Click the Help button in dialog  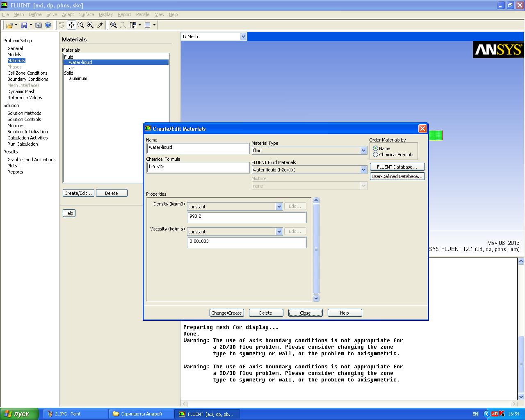[345, 313]
